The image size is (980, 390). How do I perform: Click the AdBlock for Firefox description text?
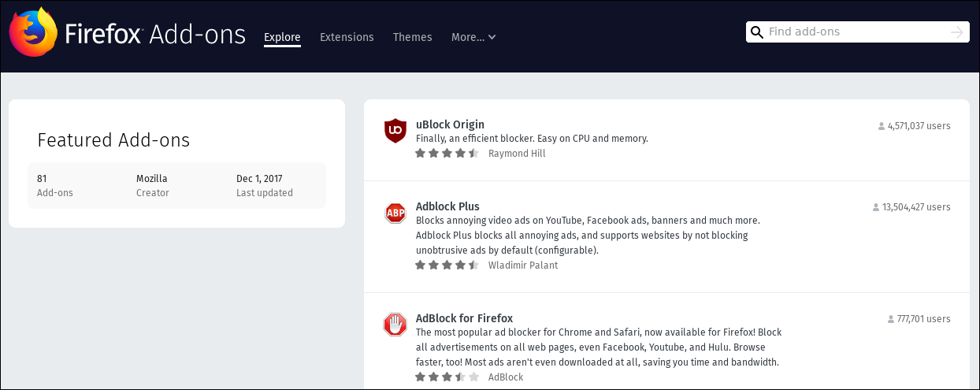coord(599,347)
